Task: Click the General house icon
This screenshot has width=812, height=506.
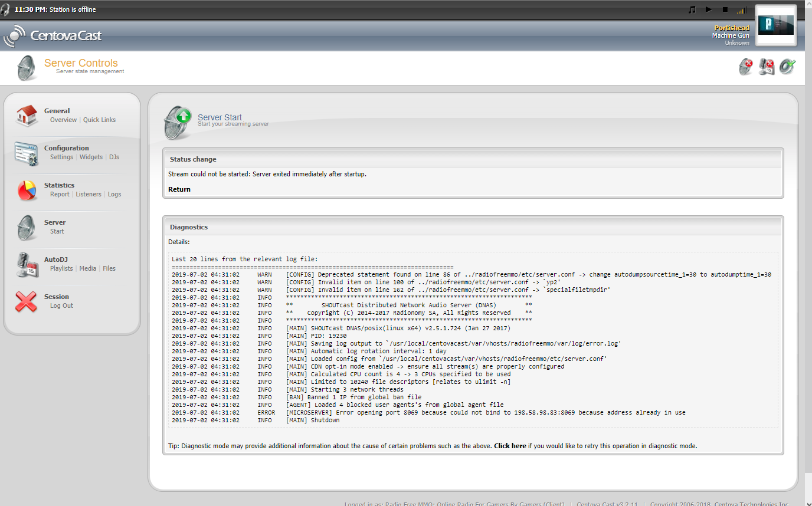Action: (27, 116)
